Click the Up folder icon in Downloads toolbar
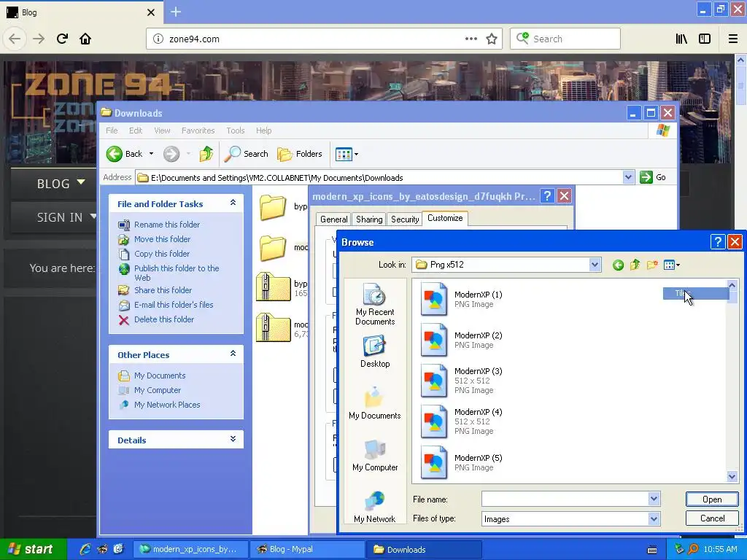 tap(206, 154)
